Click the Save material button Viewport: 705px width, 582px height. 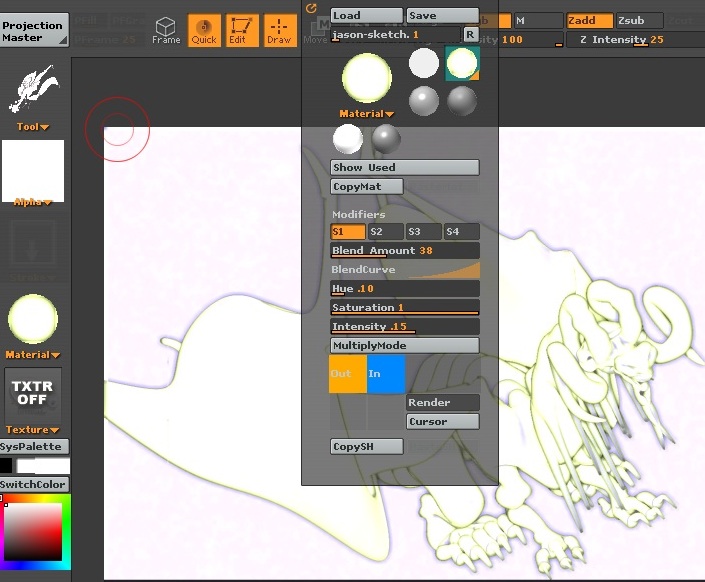click(443, 16)
